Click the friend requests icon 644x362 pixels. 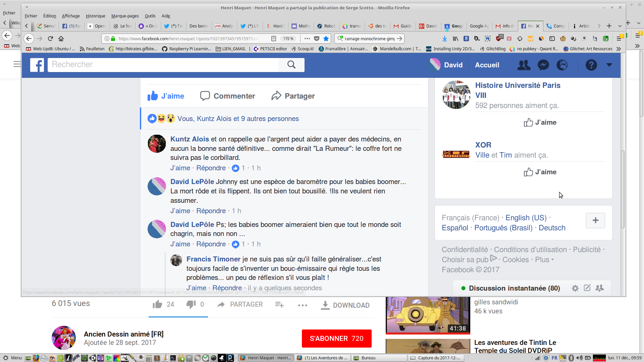(x=524, y=65)
